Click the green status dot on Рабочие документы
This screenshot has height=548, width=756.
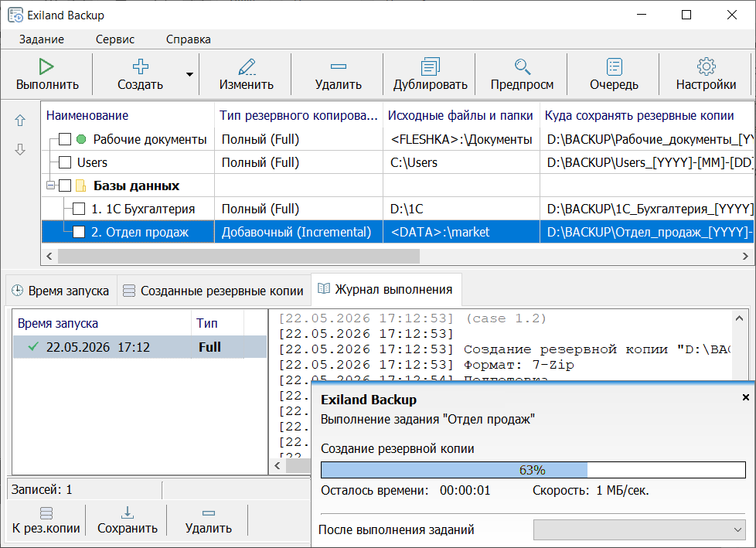(x=81, y=139)
